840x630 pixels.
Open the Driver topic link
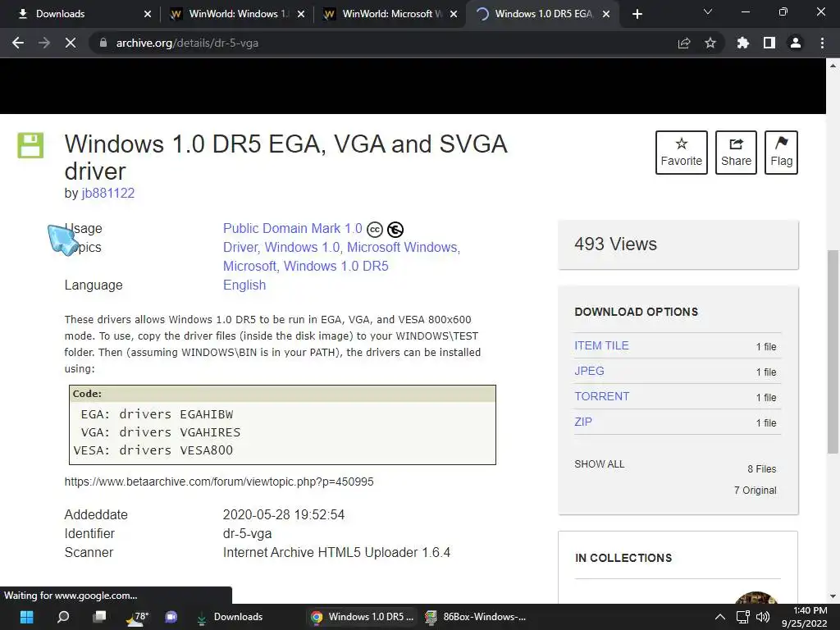tap(240, 247)
